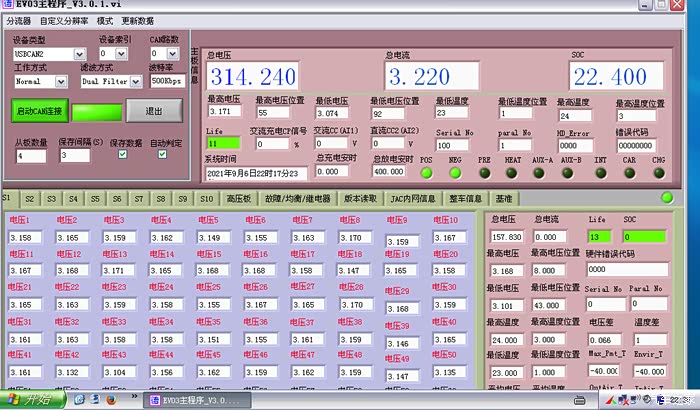Click the CHG status indicator LED
700x410 pixels.
658,172
